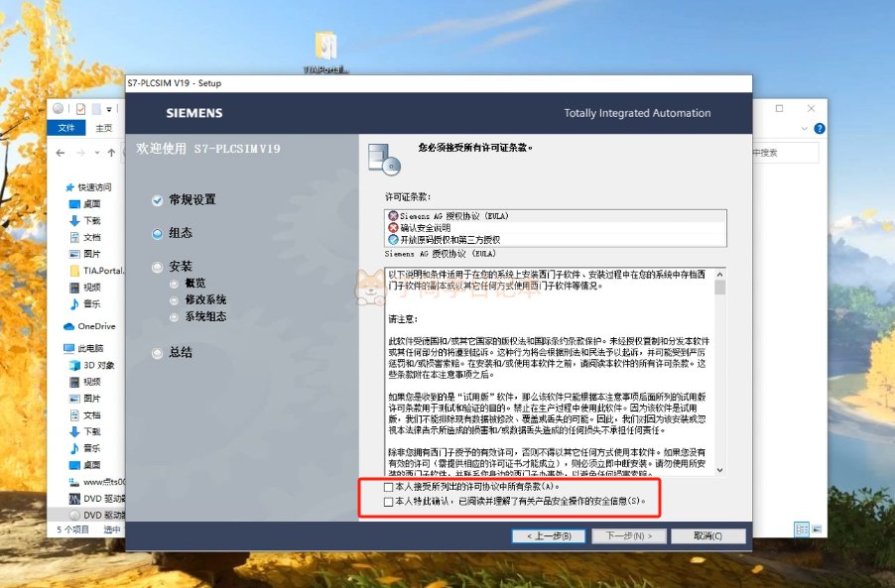Switch to large icons view in Explorer's status bar

817,529
